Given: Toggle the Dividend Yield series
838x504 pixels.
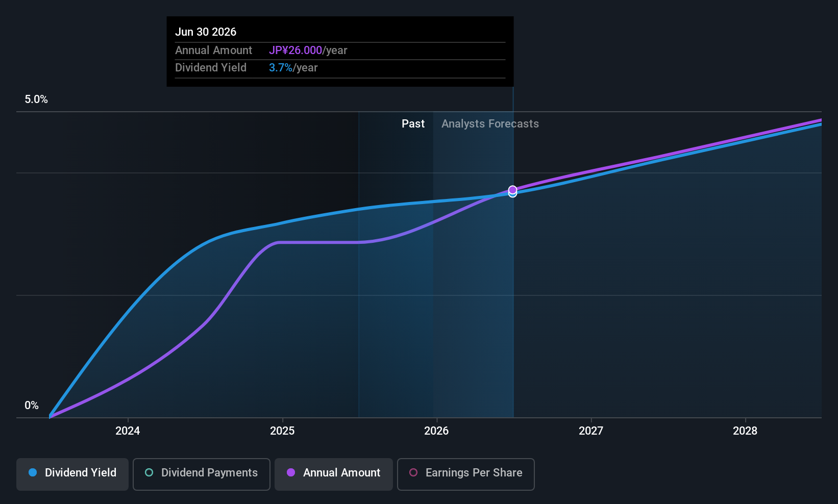Looking at the screenshot, I should pos(72,474).
